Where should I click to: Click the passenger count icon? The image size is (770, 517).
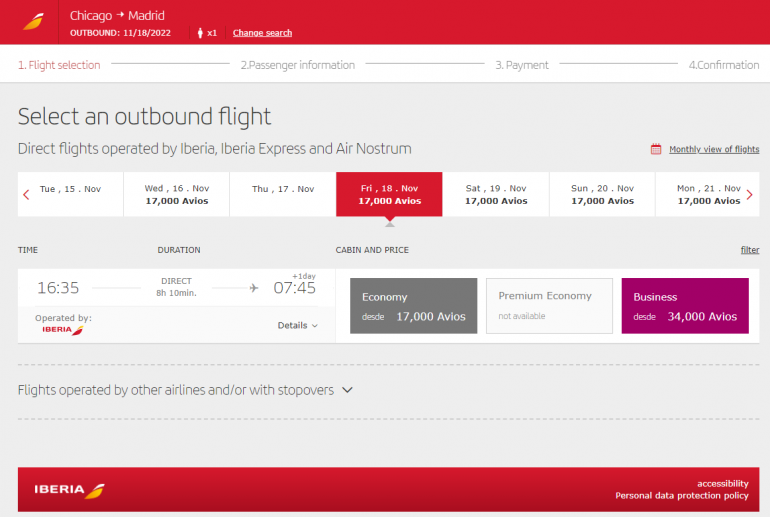(201, 33)
